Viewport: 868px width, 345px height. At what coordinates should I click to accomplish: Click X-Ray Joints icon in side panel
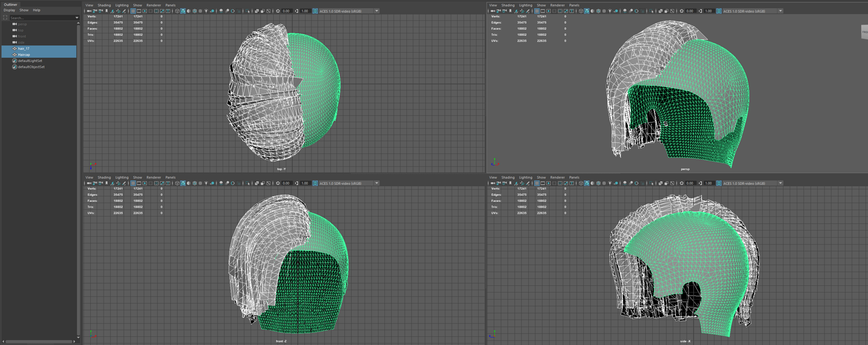(672, 183)
